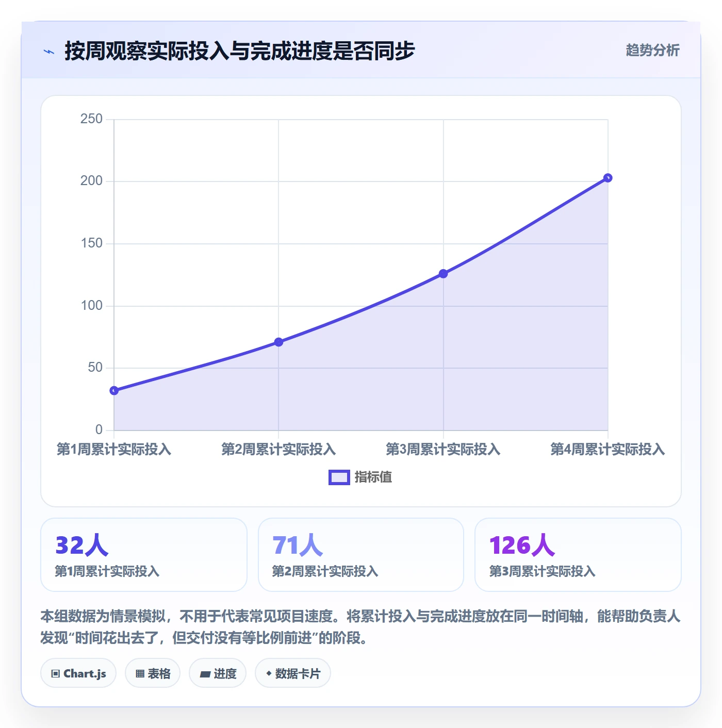
Task: Select the 第4周 data point on chart
Action: (x=608, y=178)
